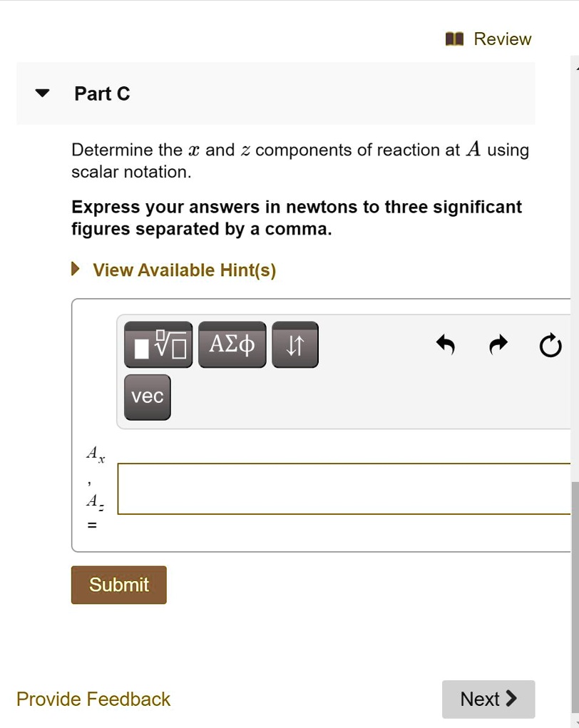Viewport: 579px width, 728px height.
Task: Click the undo arrow icon
Action: point(445,346)
